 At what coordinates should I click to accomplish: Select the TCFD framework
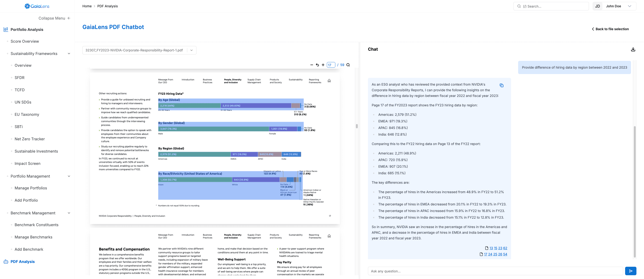pyautogui.click(x=20, y=90)
